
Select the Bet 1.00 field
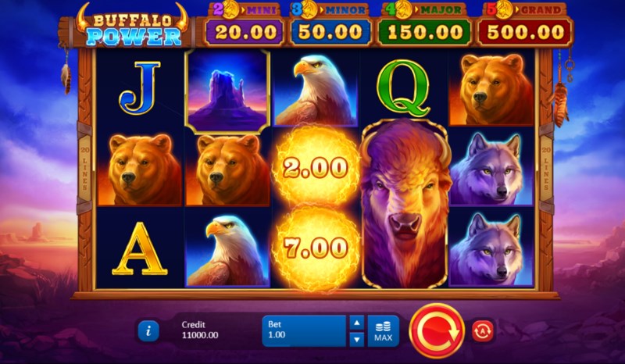304,330
